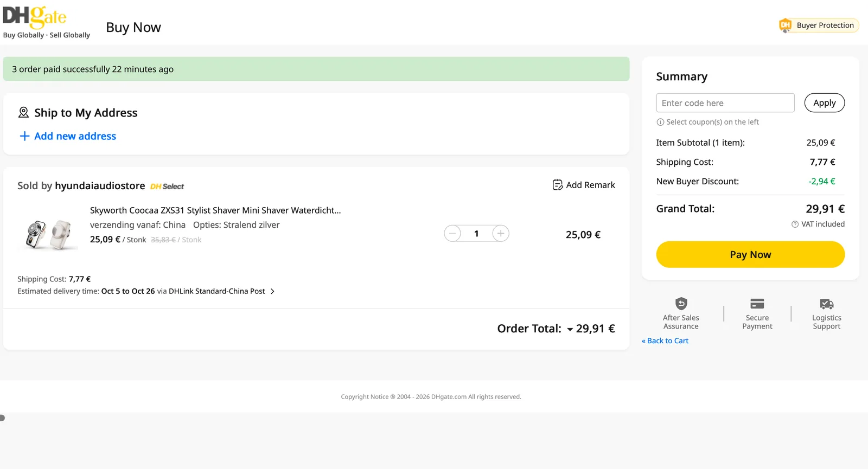Expand Order Total breakdown arrow
The height and width of the screenshot is (469, 868).
tap(570, 330)
